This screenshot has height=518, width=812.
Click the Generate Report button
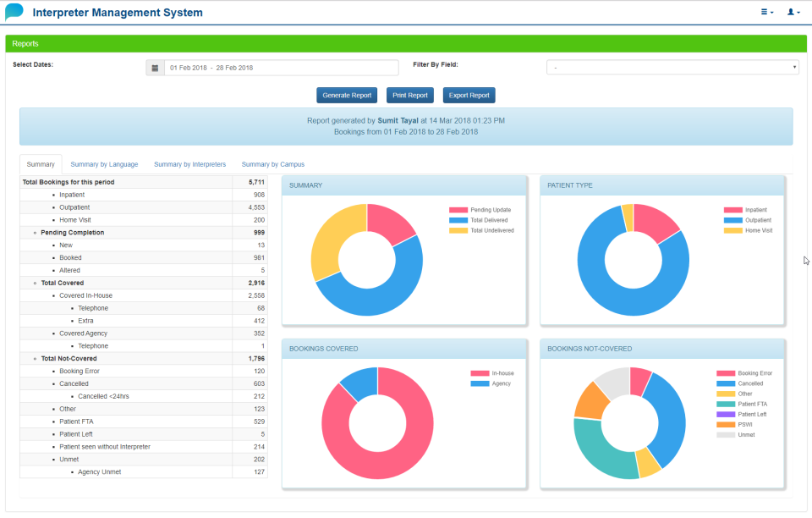pyautogui.click(x=346, y=95)
